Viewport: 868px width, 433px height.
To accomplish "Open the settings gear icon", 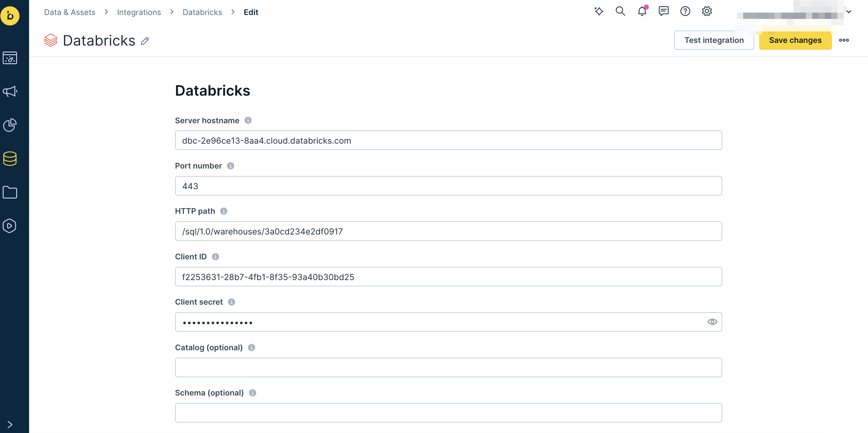I will (x=707, y=11).
